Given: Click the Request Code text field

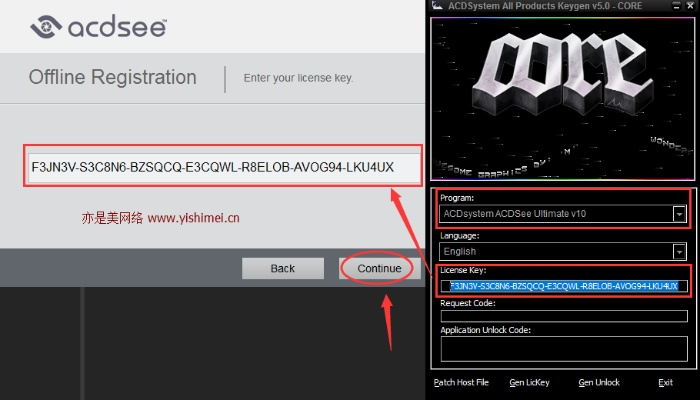Looking at the screenshot, I should 563,316.
